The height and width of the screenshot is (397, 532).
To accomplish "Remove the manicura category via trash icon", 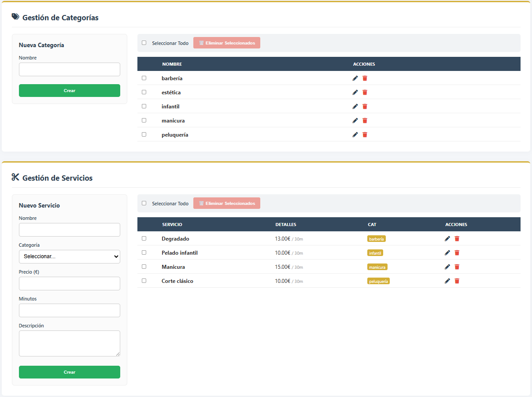I will 365,121.
